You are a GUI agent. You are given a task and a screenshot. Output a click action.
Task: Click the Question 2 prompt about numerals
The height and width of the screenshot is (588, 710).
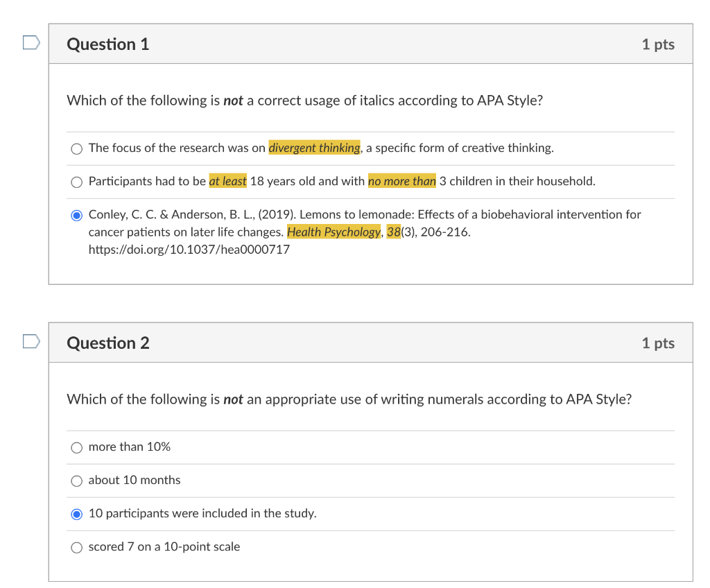pyautogui.click(x=349, y=399)
